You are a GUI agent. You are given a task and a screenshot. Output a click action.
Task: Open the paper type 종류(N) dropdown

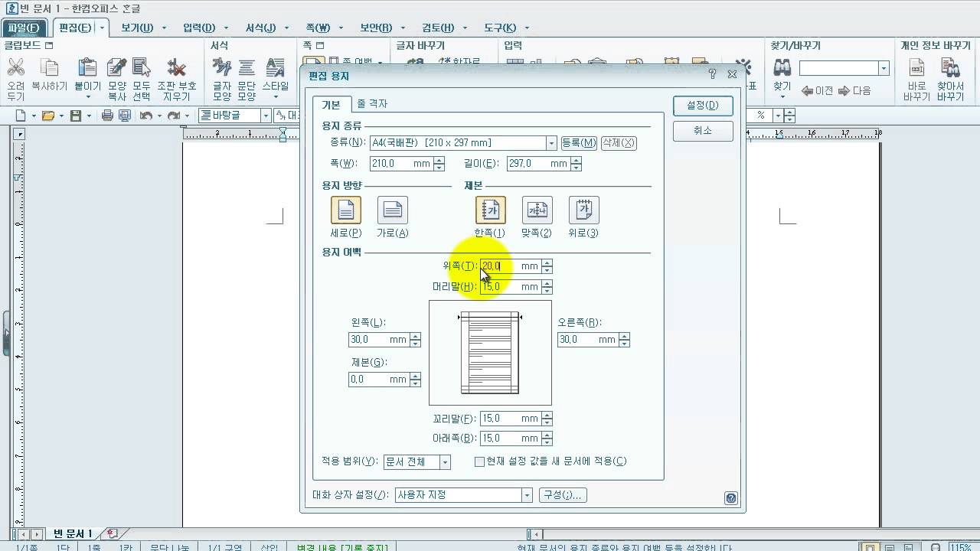point(550,143)
